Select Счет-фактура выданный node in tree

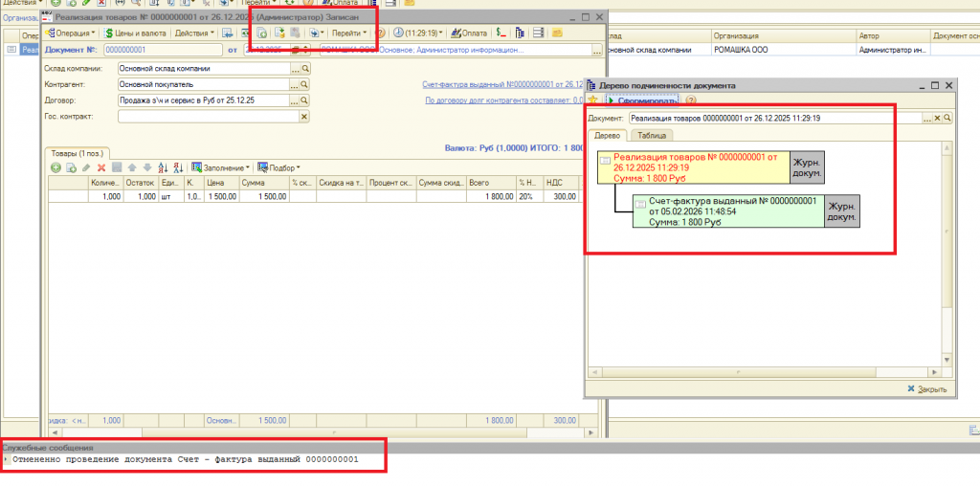(x=728, y=211)
